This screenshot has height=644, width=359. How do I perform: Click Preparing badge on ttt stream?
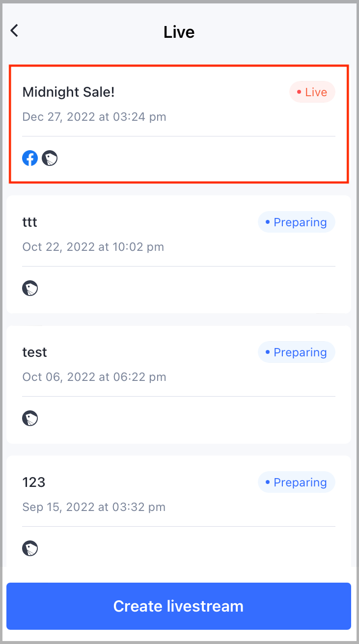point(297,222)
